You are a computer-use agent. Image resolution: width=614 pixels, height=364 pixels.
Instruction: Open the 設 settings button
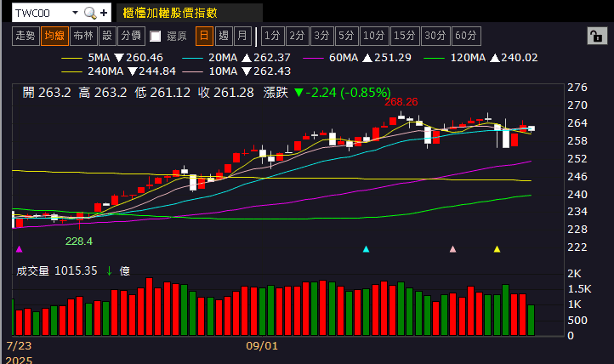coord(107,36)
